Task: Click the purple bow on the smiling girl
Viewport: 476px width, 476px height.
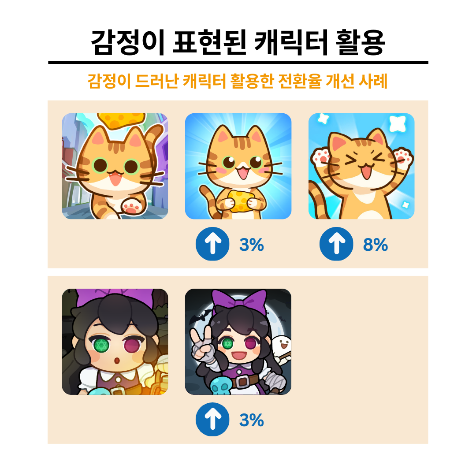Action: pos(240,301)
